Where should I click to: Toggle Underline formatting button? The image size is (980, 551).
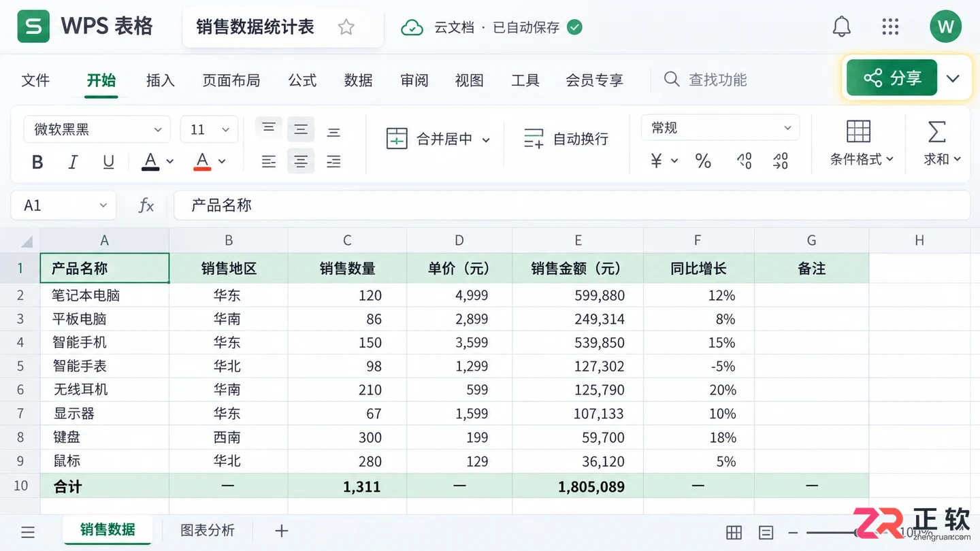click(x=108, y=162)
